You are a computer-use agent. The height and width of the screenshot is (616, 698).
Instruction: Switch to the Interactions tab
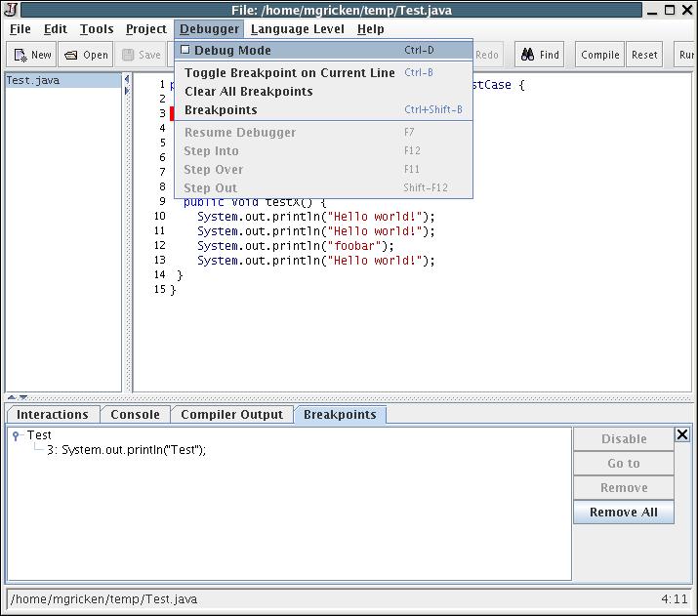point(53,415)
